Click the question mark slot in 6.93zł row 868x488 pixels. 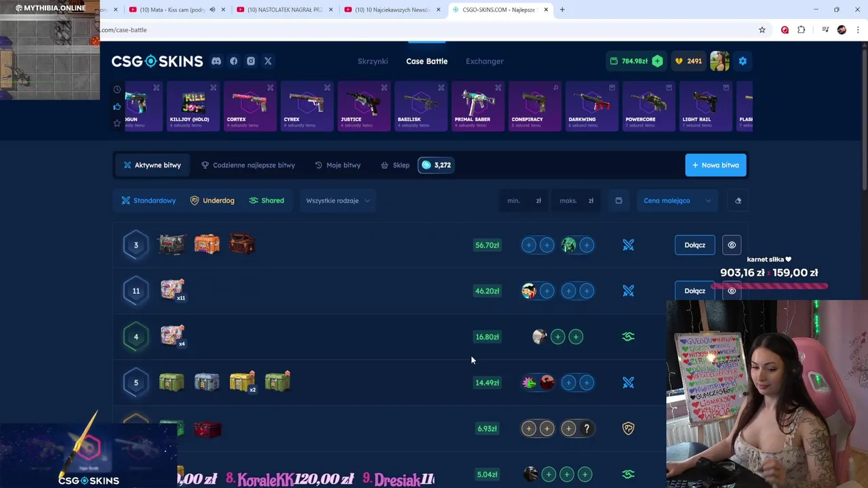tap(587, 428)
